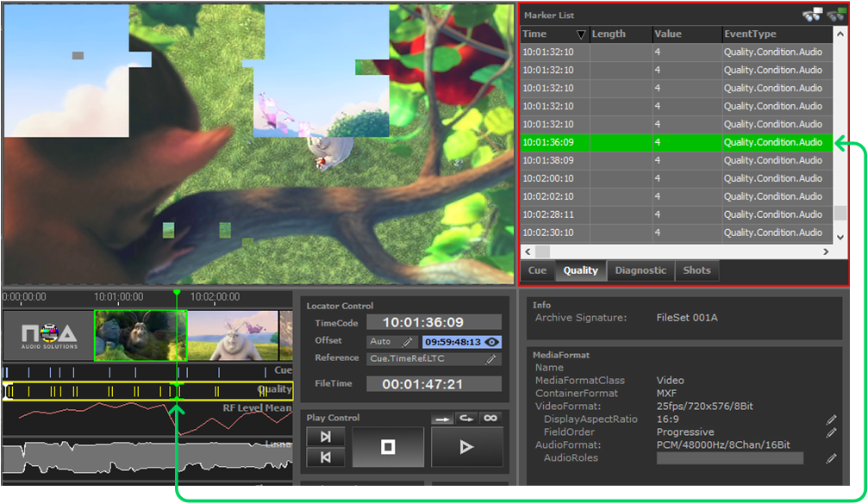Click the ContainerFormat value MXF
This screenshot has height=503, width=868.
(666, 394)
